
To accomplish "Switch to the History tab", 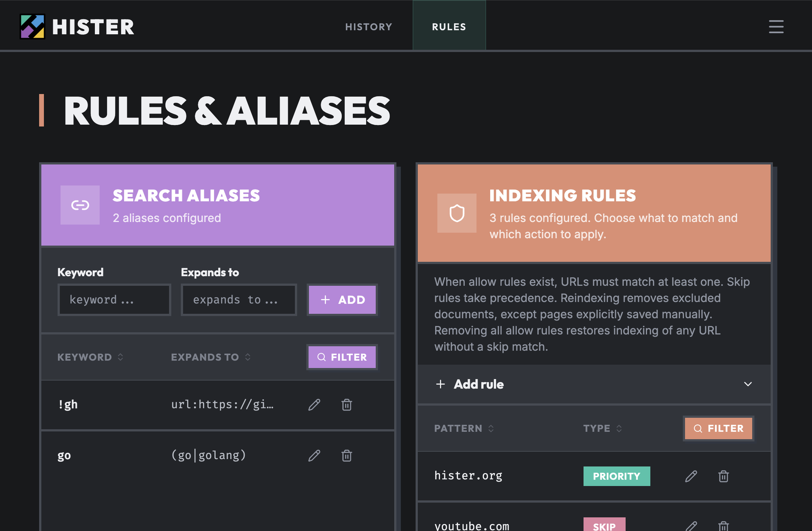I will click(369, 27).
